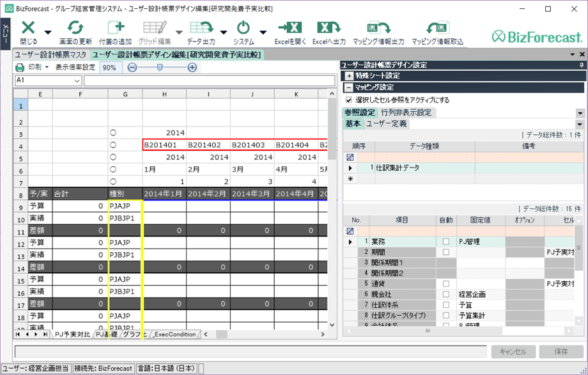Go to first sheet navigation arrow
Image resolution: width=588 pixels, height=375 pixels.
tap(18, 334)
